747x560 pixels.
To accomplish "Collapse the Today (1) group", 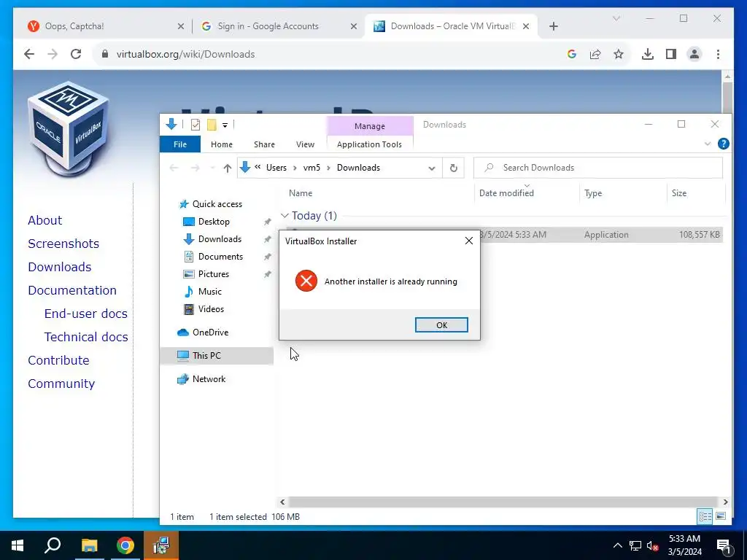I will coord(285,216).
